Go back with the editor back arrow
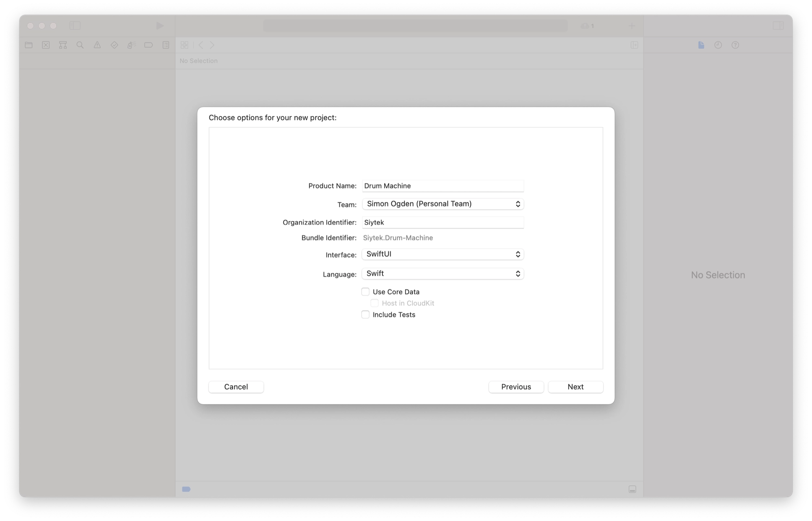The height and width of the screenshot is (521, 812). 201,45
